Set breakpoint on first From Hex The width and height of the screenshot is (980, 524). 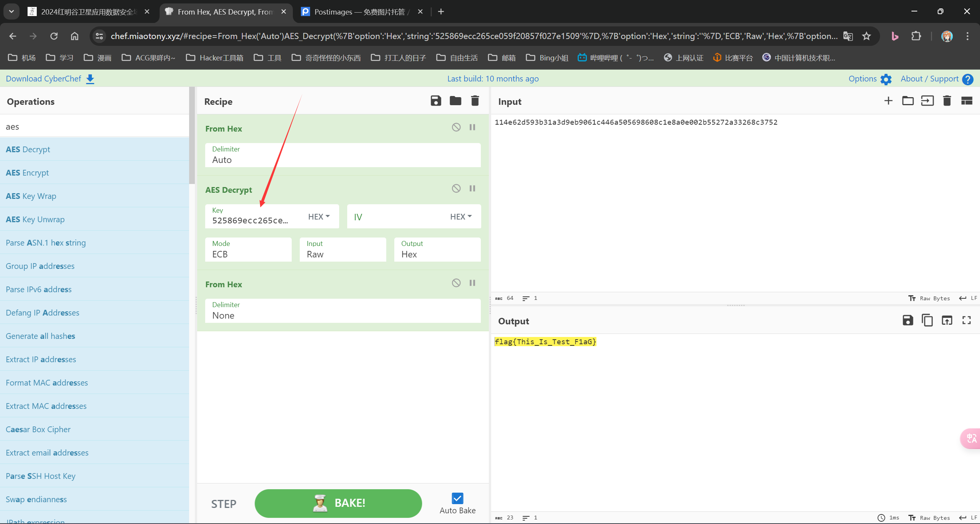point(472,127)
